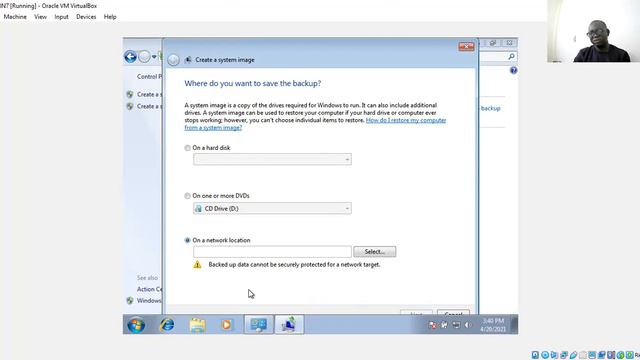Image resolution: width=640 pixels, height=360 pixels.
Task: Click the forward button in the Control Panel window
Action: [144, 57]
